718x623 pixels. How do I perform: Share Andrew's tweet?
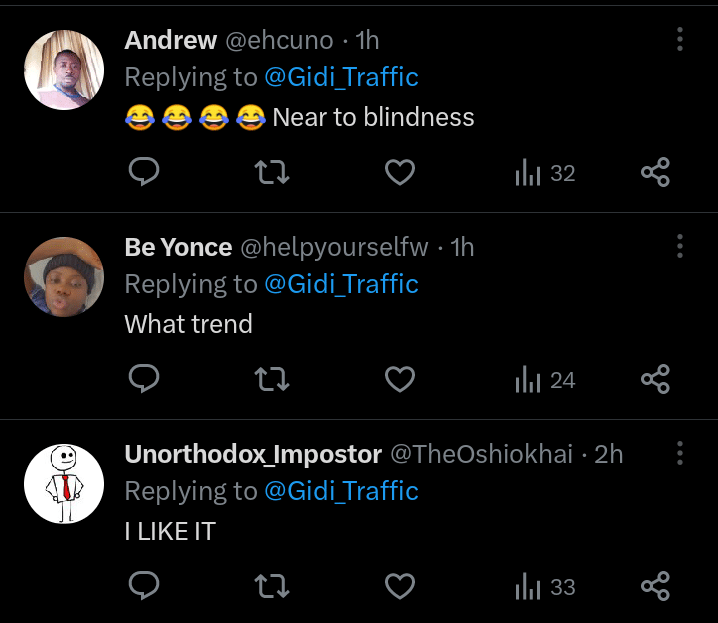[655, 173]
